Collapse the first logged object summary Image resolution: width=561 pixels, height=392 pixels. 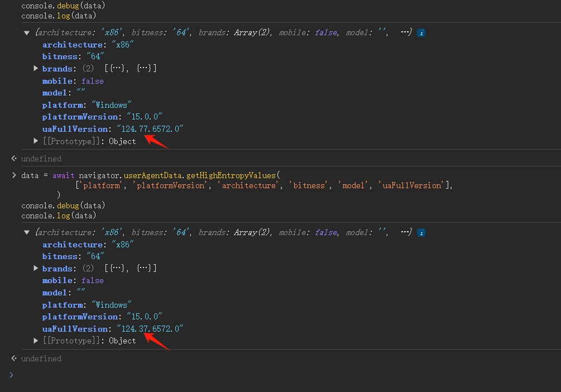[x=26, y=33]
